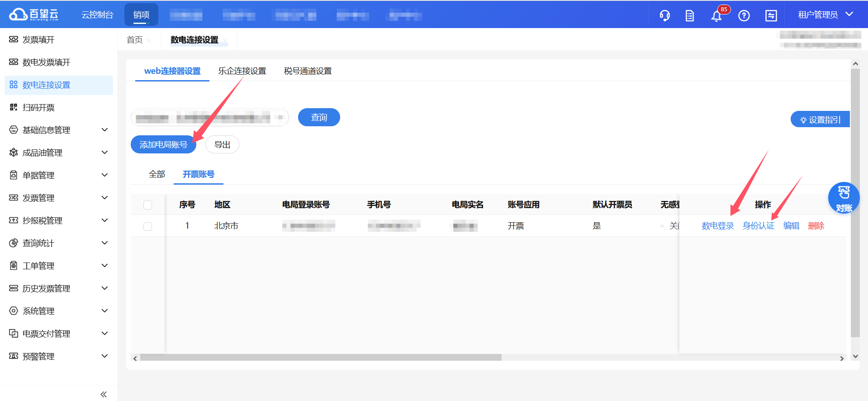Click the blurred search input field
The width and height of the screenshot is (868, 401).
click(x=210, y=118)
